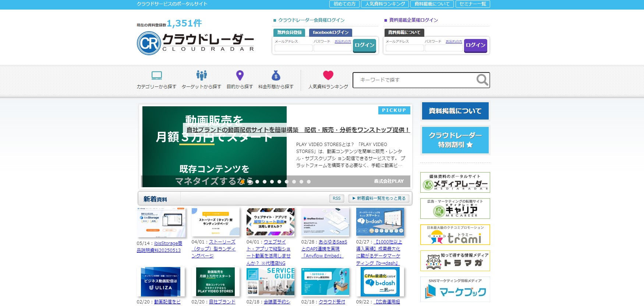Open 受付システム解説資料 thumbnail
The image size is (644, 306).
click(x=325, y=282)
